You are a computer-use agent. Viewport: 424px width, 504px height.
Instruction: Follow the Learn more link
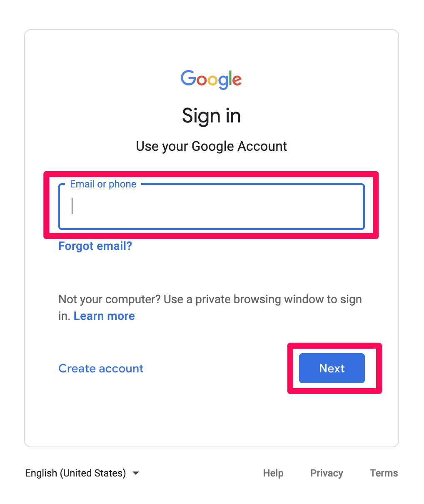(x=104, y=316)
